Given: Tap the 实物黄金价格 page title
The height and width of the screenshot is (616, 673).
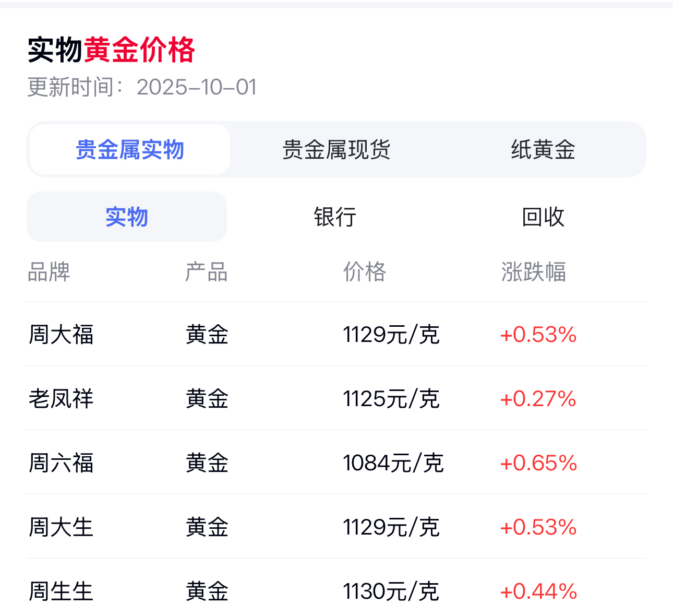Looking at the screenshot, I should (x=111, y=50).
